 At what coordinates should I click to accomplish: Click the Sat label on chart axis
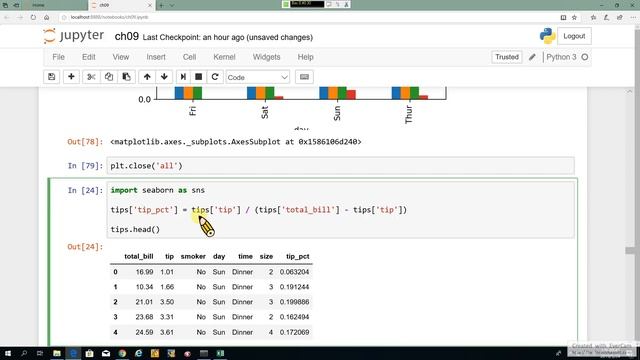click(264, 112)
